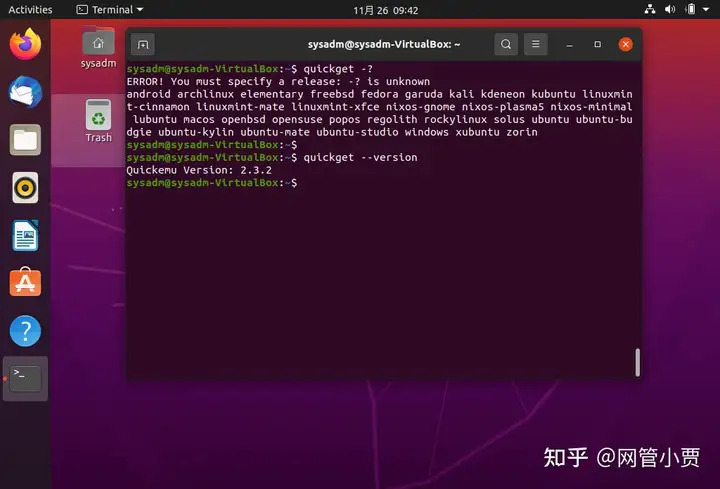Click the volume speaker icon
Image resolution: width=720 pixels, height=489 pixels.
[670, 9]
